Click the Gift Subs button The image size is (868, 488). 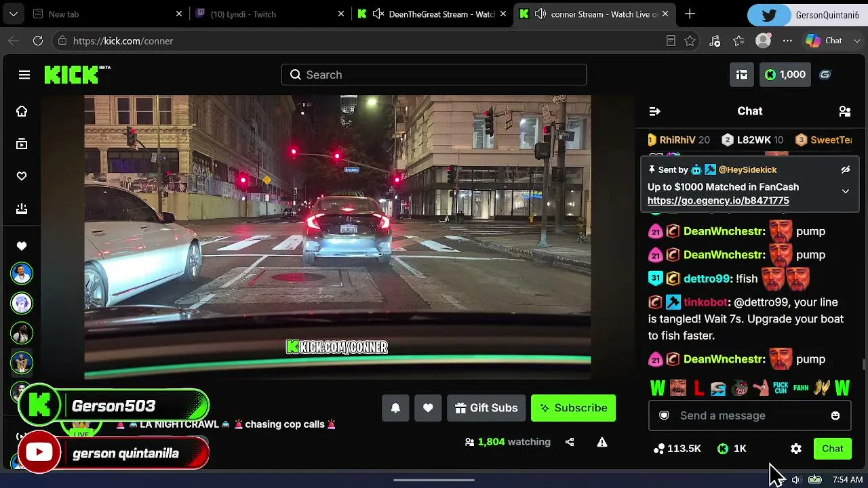[x=486, y=408]
